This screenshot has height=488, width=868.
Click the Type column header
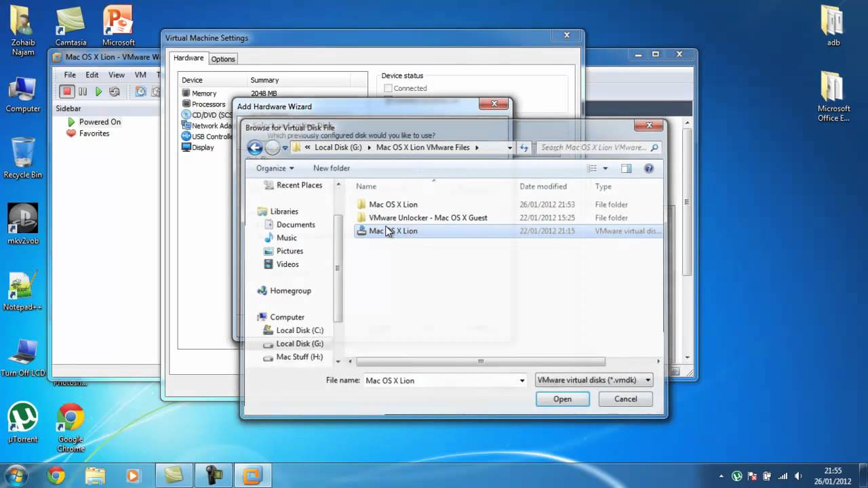click(x=603, y=186)
